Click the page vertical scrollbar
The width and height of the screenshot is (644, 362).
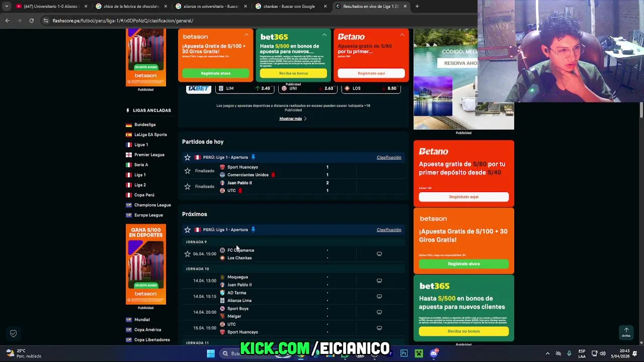click(x=641, y=110)
